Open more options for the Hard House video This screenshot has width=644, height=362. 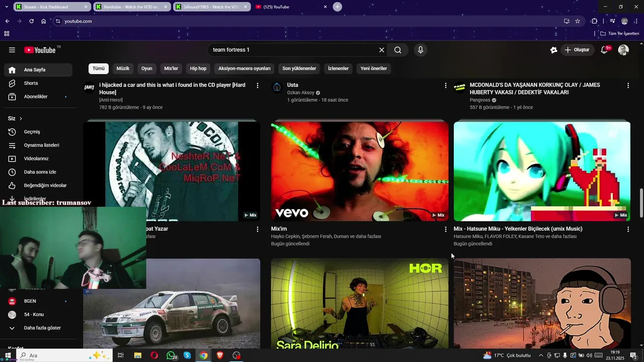point(258,85)
